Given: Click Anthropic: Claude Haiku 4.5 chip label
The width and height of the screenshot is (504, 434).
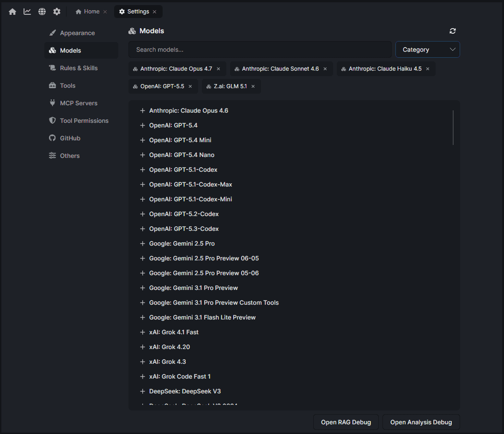Looking at the screenshot, I should pyautogui.click(x=385, y=69).
